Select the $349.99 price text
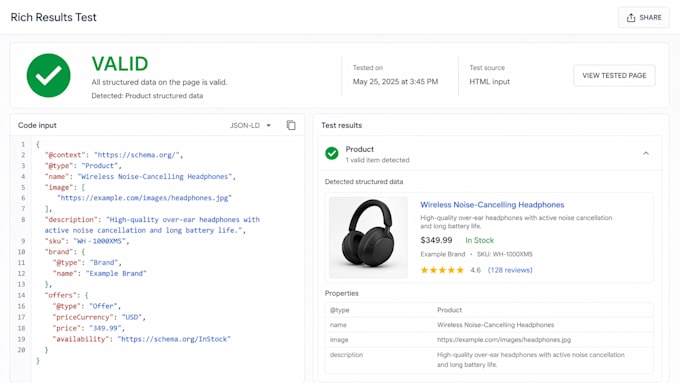Image resolution: width=680 pixels, height=383 pixels. click(436, 240)
